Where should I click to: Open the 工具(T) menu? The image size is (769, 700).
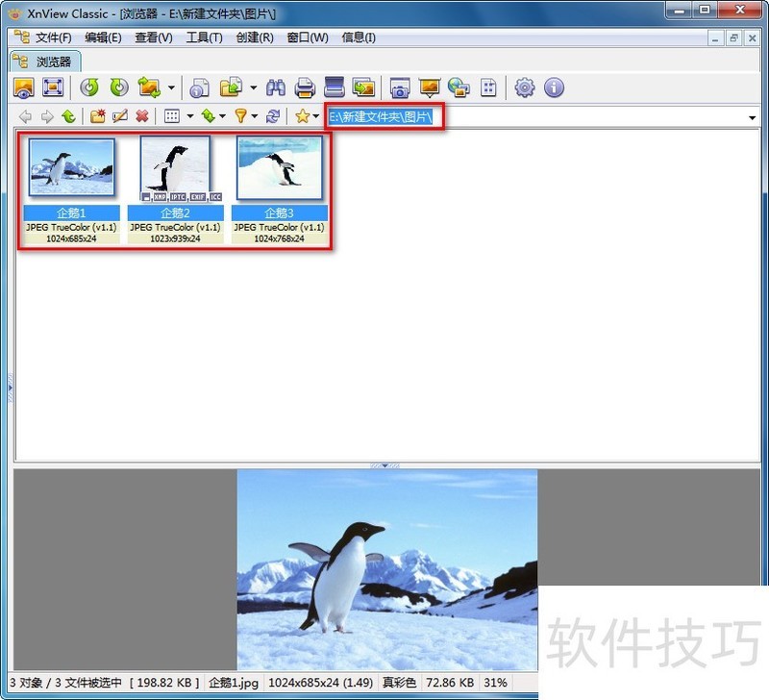(204, 37)
